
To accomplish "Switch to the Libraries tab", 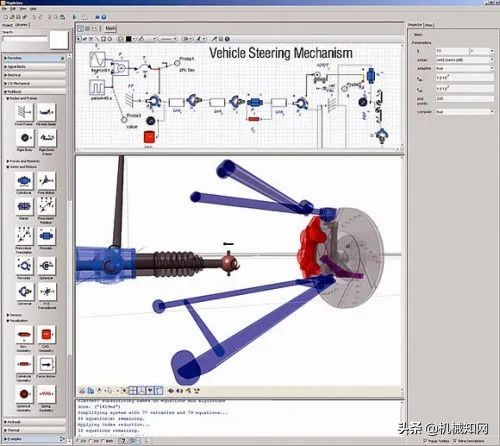I will [x=22, y=25].
